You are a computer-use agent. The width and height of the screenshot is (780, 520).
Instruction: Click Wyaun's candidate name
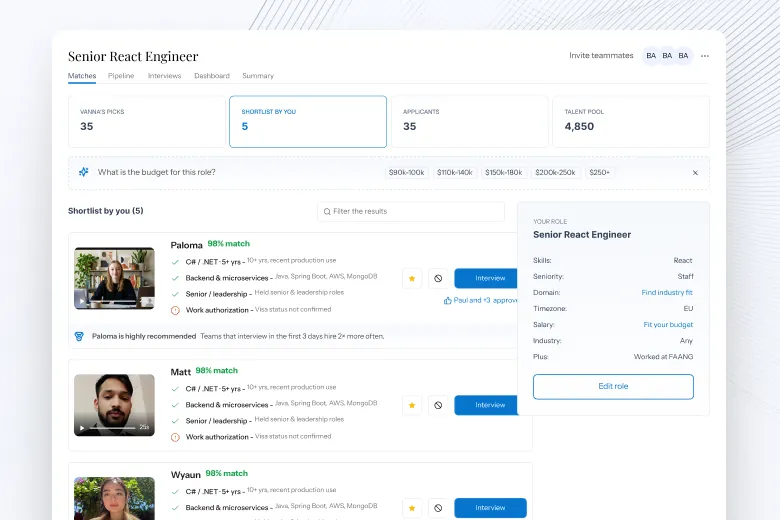(x=186, y=475)
